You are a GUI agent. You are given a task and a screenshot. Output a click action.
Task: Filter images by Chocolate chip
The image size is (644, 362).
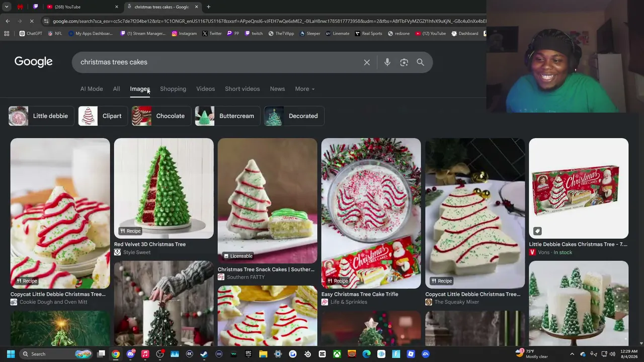click(x=161, y=116)
